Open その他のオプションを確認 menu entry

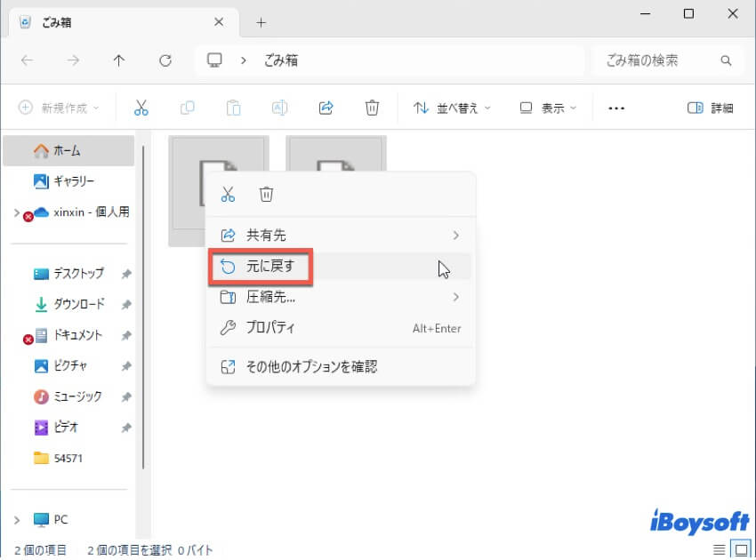[x=311, y=365]
